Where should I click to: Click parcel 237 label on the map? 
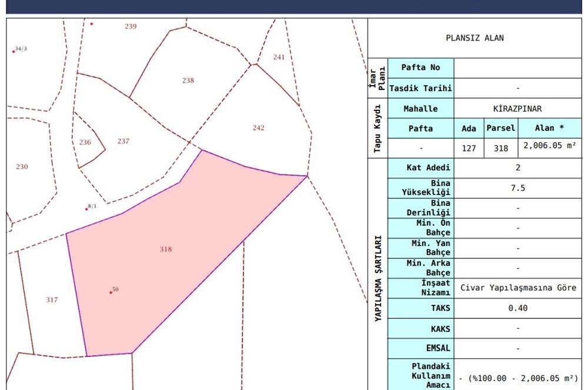tap(123, 141)
